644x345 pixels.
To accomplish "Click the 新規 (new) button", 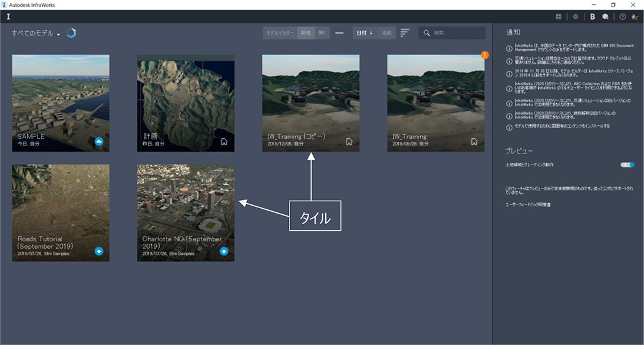I will click(305, 33).
